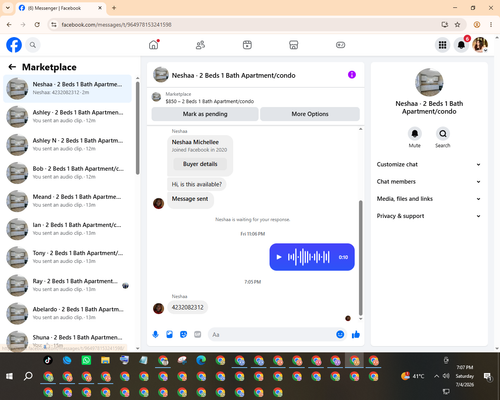
Task: Open the nine-dot Menu grid icon
Action: (442, 45)
